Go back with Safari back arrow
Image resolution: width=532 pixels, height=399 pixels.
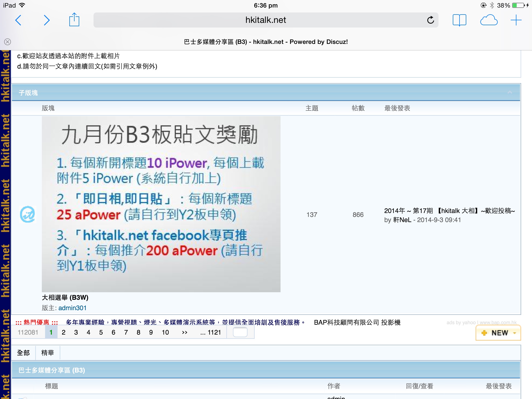pyautogui.click(x=18, y=20)
